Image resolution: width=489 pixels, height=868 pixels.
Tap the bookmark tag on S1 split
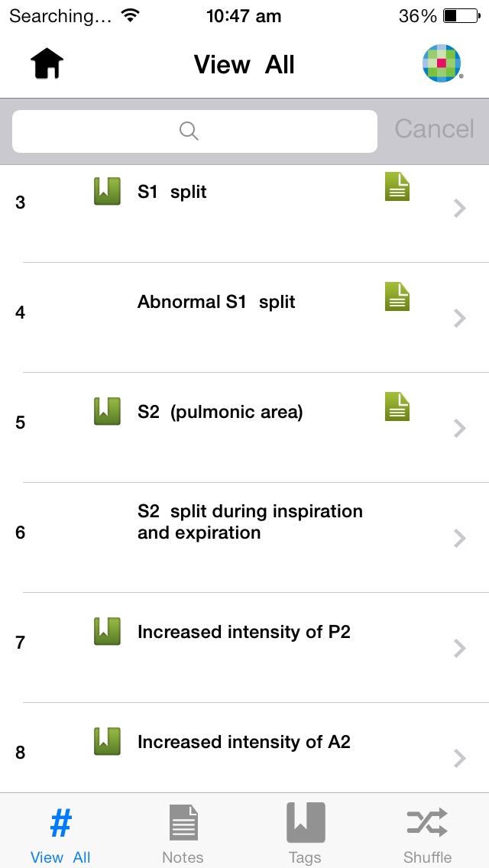click(x=107, y=191)
